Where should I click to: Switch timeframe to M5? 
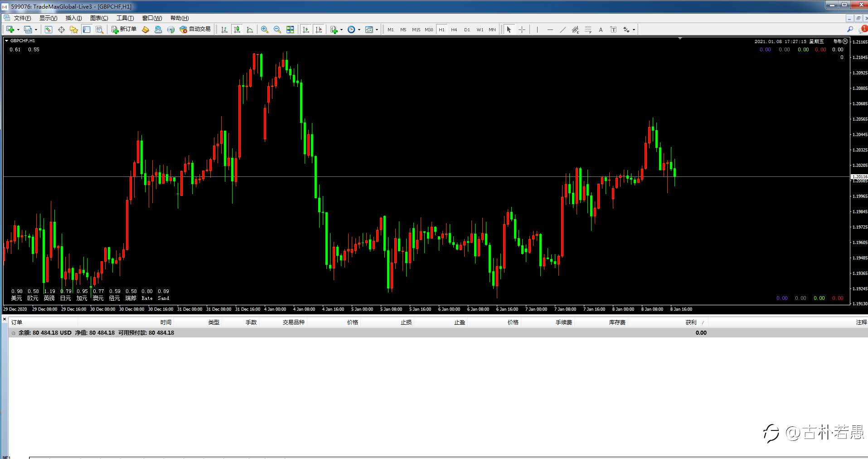[x=403, y=29]
